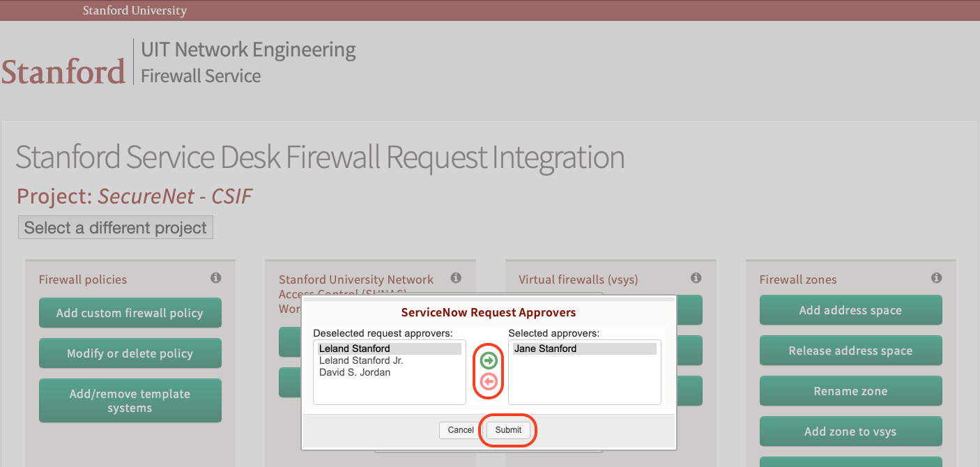The height and width of the screenshot is (467, 980).
Task: Click the Selected approvers label
Action: point(553,333)
